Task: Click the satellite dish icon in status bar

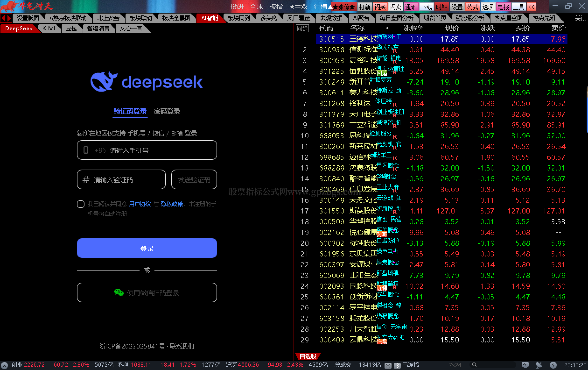Action: [x=539, y=365]
